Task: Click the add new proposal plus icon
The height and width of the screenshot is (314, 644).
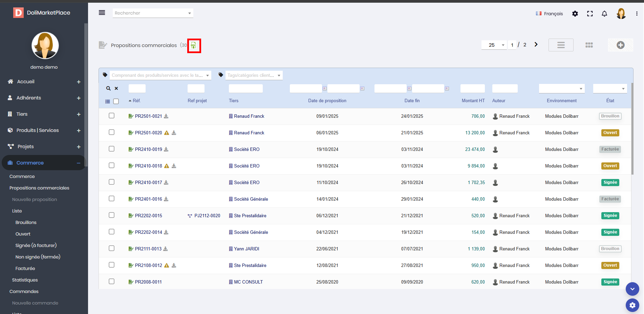Action: (620, 45)
